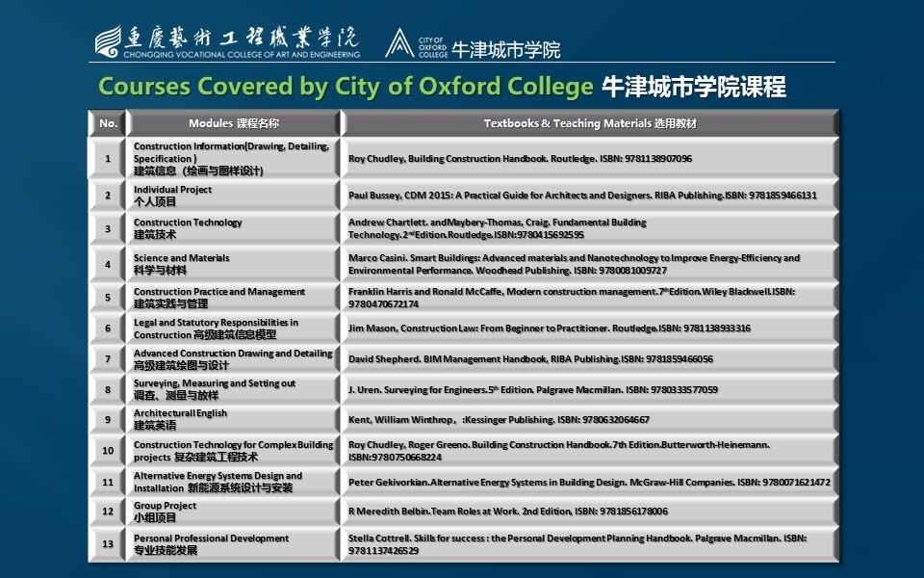Select 'Personal Professional Development' module cell
The height and width of the screenshot is (578, 924).
tap(234, 544)
